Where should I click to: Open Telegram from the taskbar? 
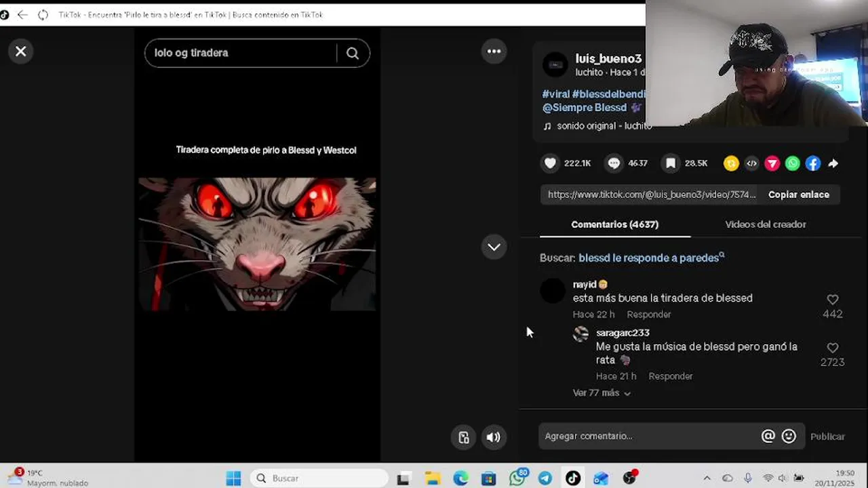545,479
